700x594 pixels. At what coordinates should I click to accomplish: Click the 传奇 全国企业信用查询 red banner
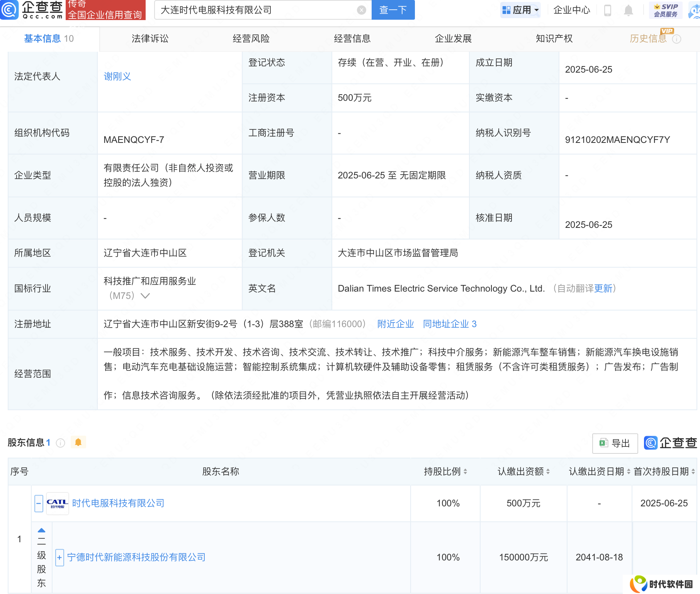[x=105, y=10]
